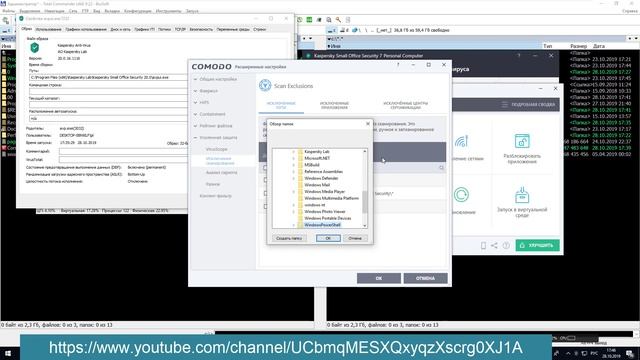Click the Дата column header in right panel
Viewport: 640px width, 360px height.
tap(599, 46)
